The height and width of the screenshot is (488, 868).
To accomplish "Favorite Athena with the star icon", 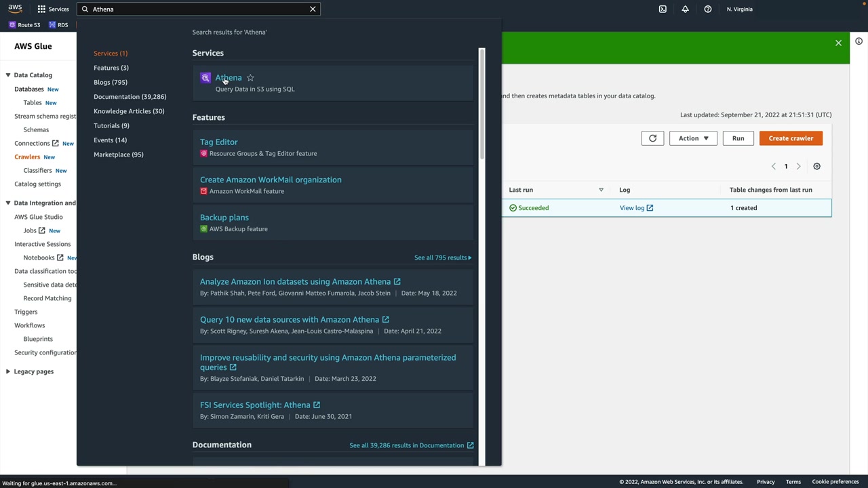I will pyautogui.click(x=250, y=78).
